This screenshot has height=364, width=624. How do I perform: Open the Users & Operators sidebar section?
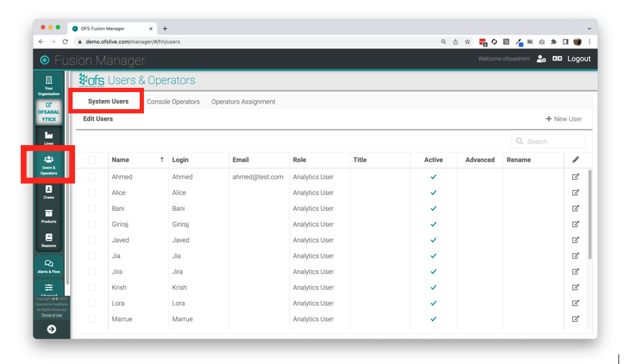48,163
